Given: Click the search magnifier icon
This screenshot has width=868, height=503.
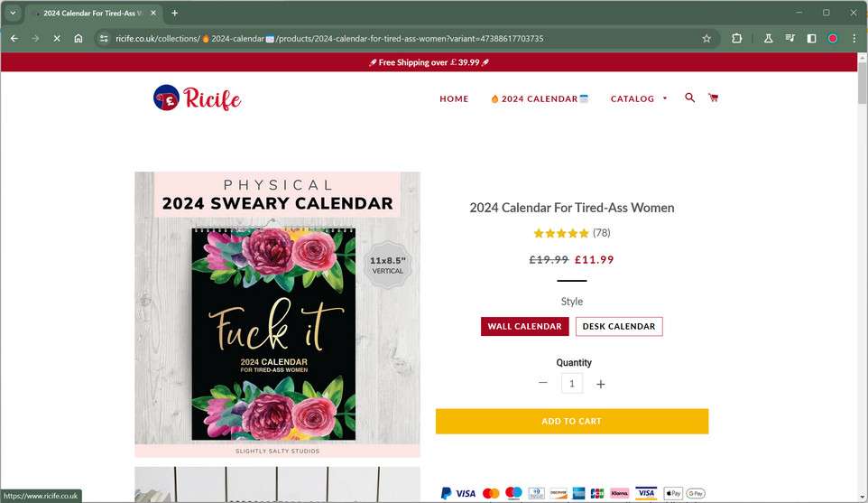Looking at the screenshot, I should click(689, 98).
